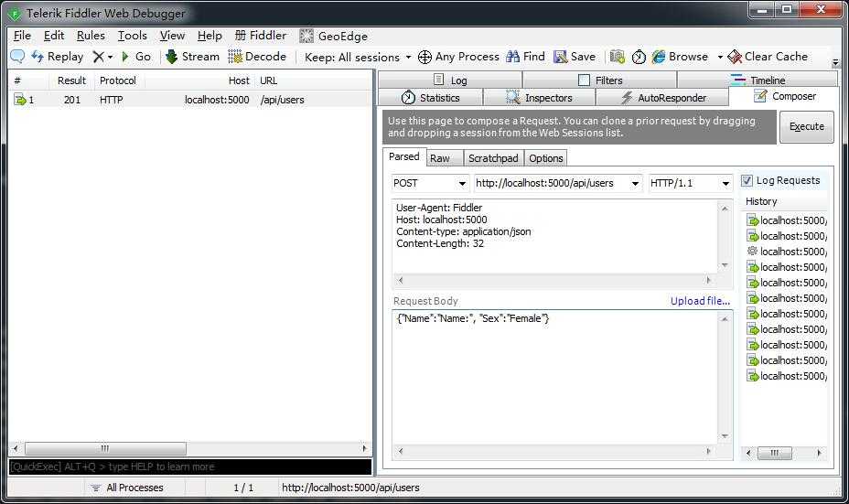Screen dimensions: 849x504
Task: Click inside the Request Body text area
Action: [555, 378]
